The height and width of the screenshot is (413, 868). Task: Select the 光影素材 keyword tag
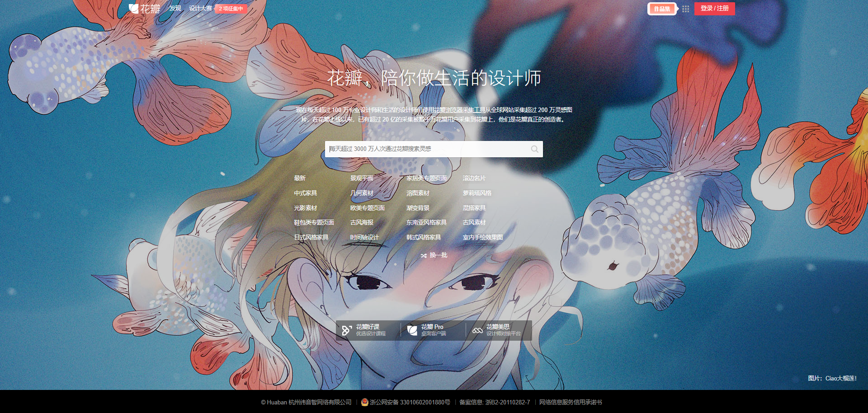306,208
